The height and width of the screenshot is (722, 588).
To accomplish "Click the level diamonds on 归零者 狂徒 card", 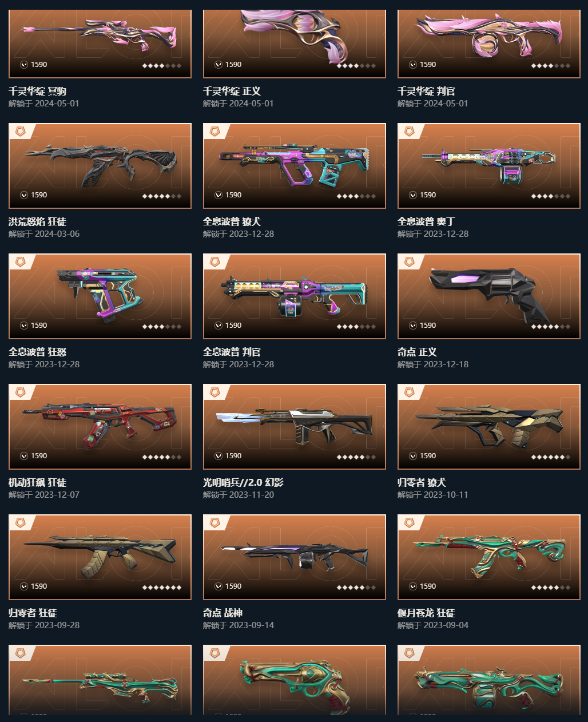I will [162, 588].
